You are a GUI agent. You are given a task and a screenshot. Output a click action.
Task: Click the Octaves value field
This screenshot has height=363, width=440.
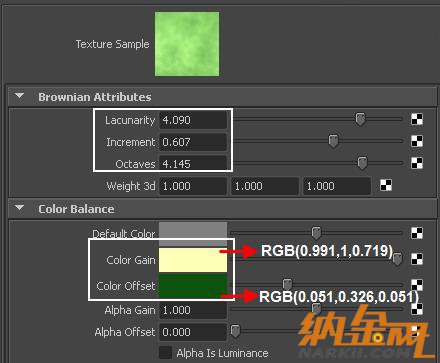pyautogui.click(x=193, y=164)
